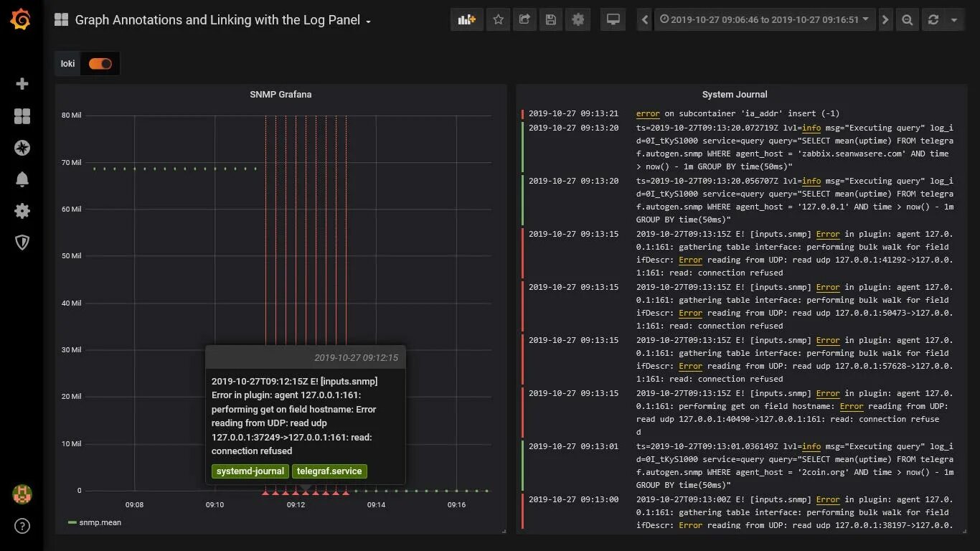Open the Help question mark icon
This screenshot has width=980, height=551.
22,527
